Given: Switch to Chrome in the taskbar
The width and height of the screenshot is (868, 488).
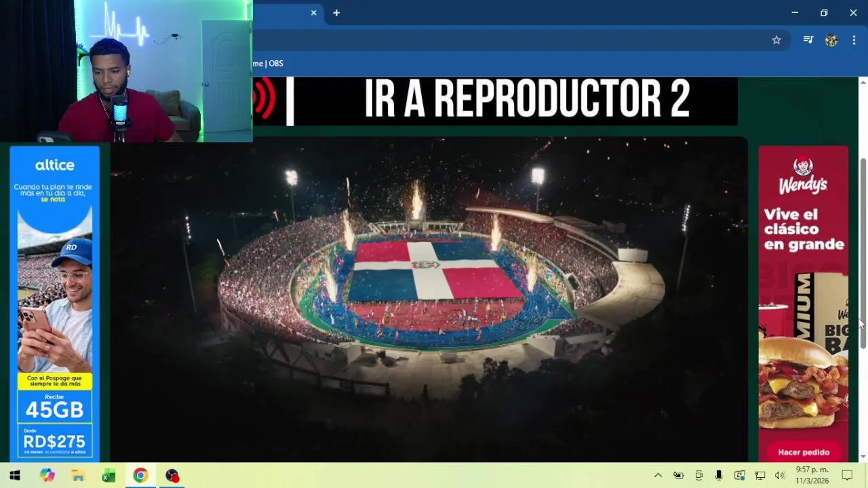Looking at the screenshot, I should [140, 475].
